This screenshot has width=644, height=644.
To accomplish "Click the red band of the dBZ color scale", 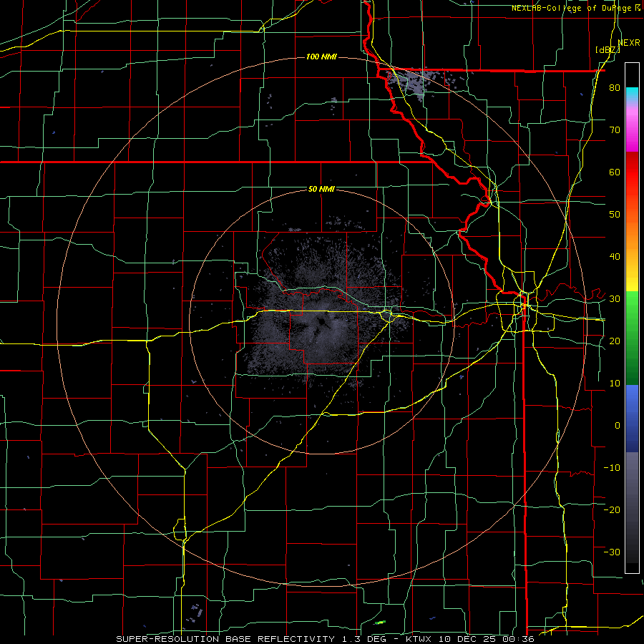I will click(632, 172).
